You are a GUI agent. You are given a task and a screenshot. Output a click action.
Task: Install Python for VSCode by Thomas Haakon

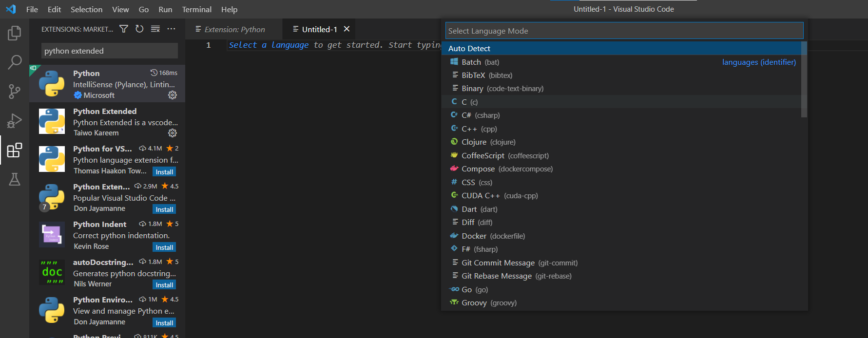(164, 172)
